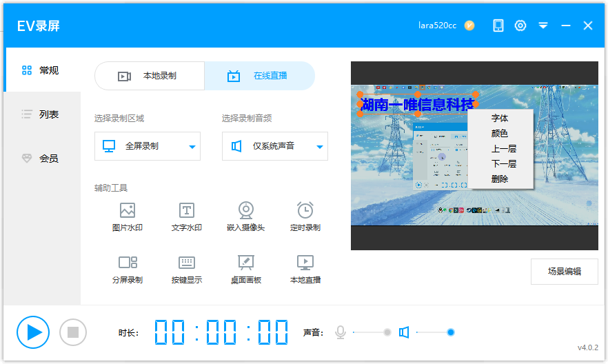Click the 场景编辑 scene edit button
This screenshot has width=608, height=364.
pyautogui.click(x=564, y=272)
